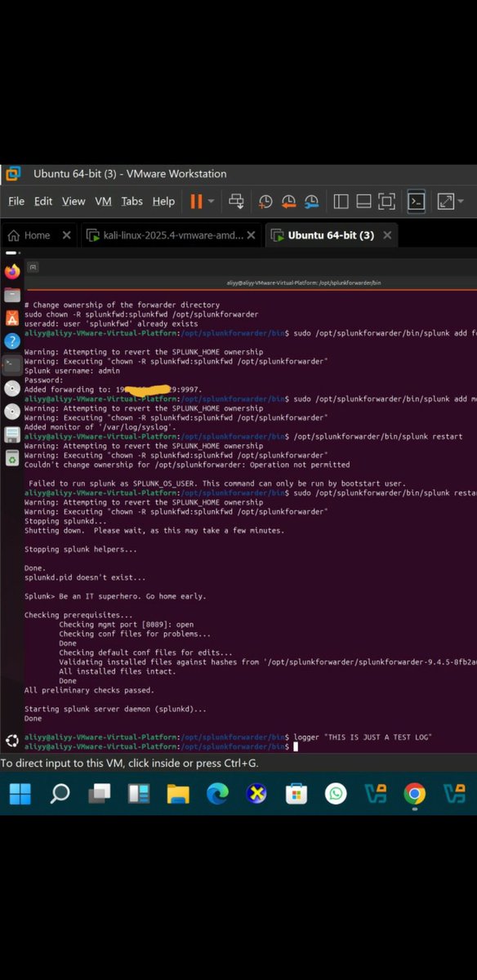This screenshot has width=477, height=980.
Task: Open the Trash in the Ubuntu dock
Action: pyautogui.click(x=12, y=458)
